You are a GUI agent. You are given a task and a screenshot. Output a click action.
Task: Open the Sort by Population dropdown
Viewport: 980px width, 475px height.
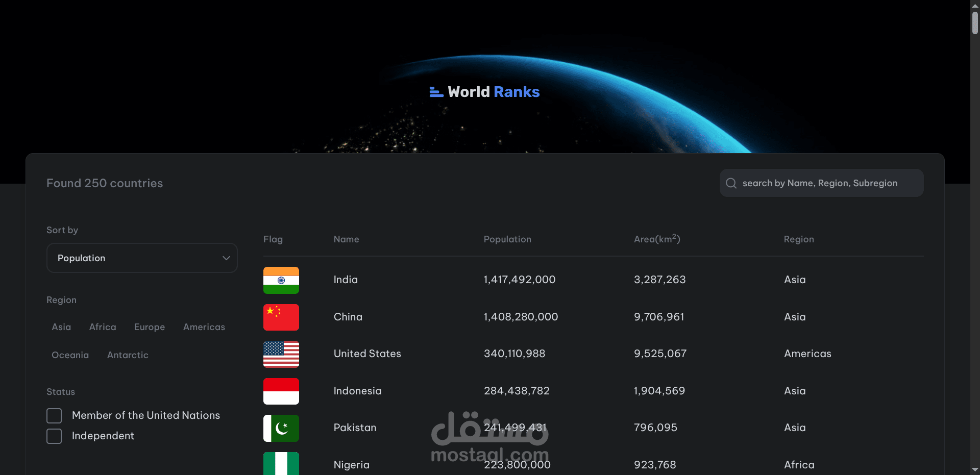tap(142, 258)
